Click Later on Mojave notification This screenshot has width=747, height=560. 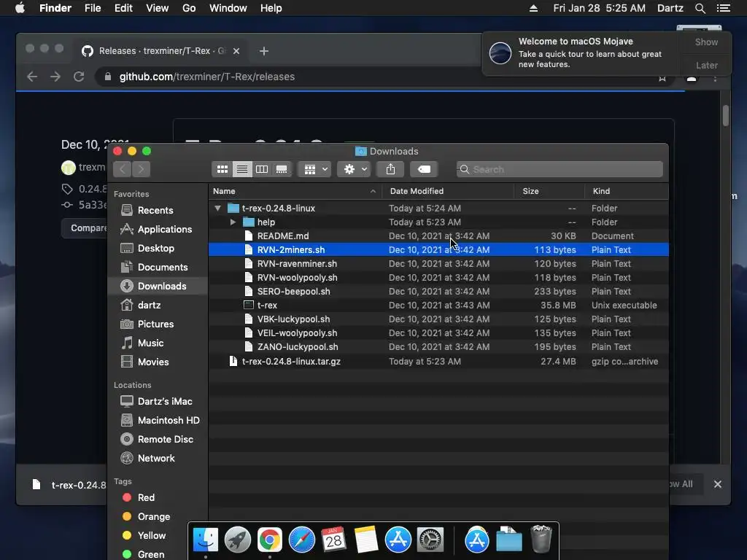point(706,65)
